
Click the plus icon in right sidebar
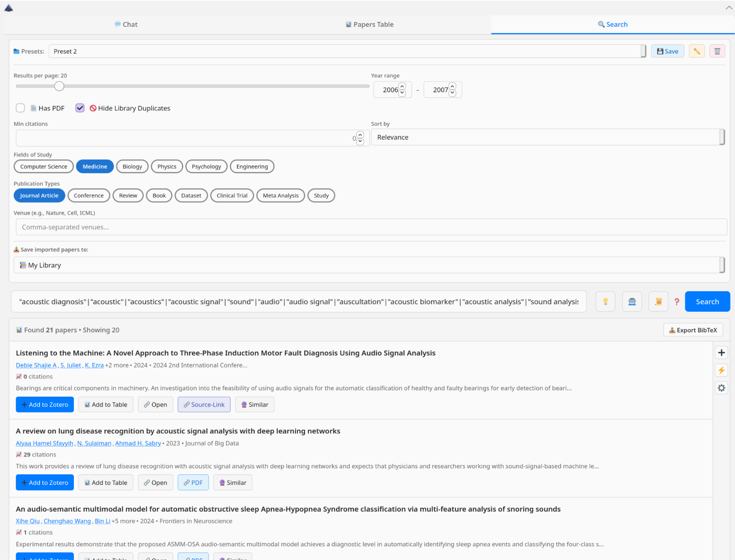pos(721,353)
